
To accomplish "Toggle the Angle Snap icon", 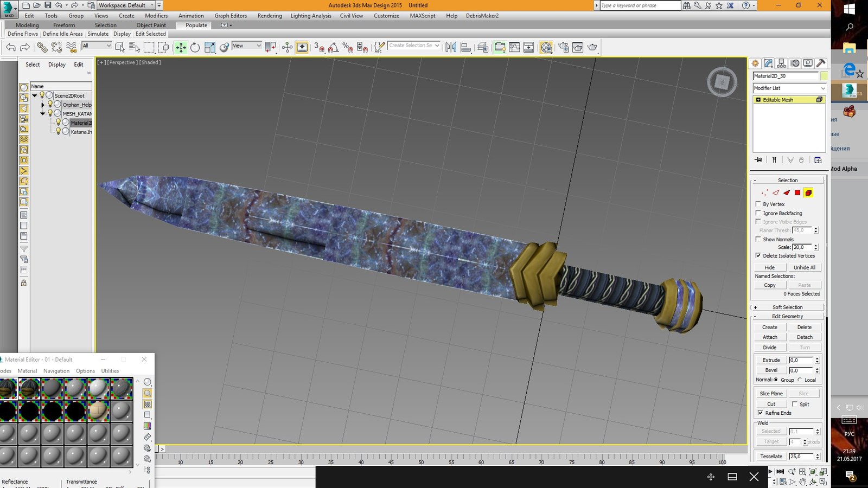I will pos(333,48).
